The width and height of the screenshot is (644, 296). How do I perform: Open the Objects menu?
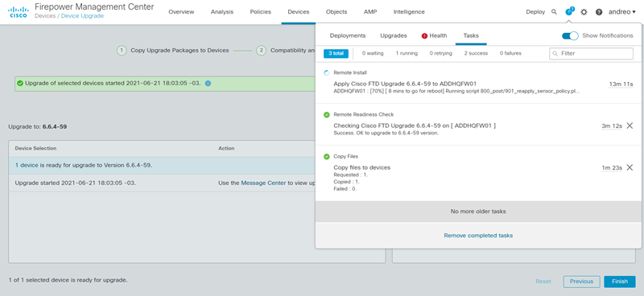(336, 12)
